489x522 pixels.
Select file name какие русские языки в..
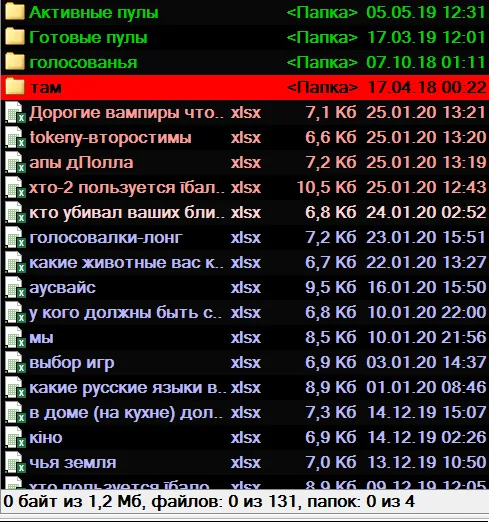(128, 388)
